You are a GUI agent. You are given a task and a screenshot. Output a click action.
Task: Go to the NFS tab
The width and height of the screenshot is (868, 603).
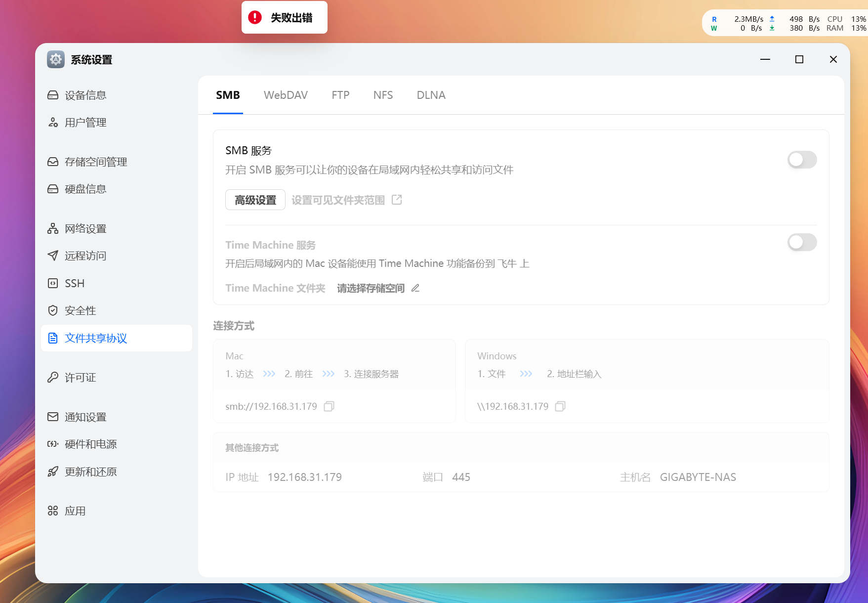pos(383,95)
